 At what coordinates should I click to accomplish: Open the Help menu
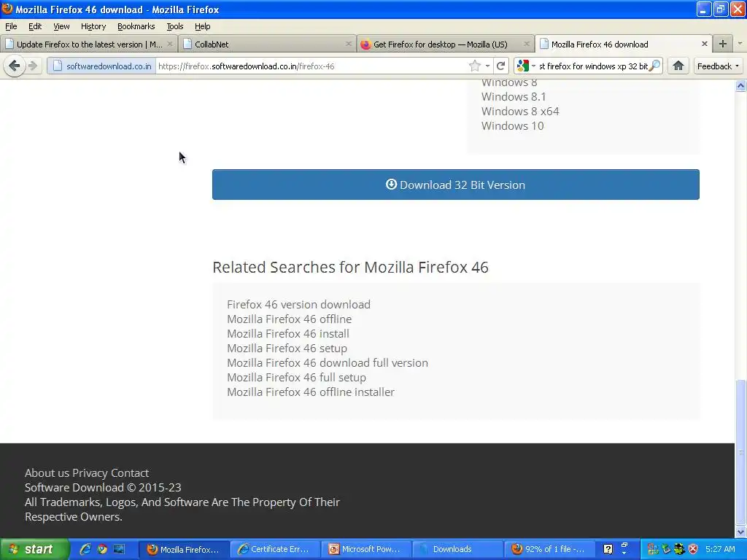tap(203, 26)
